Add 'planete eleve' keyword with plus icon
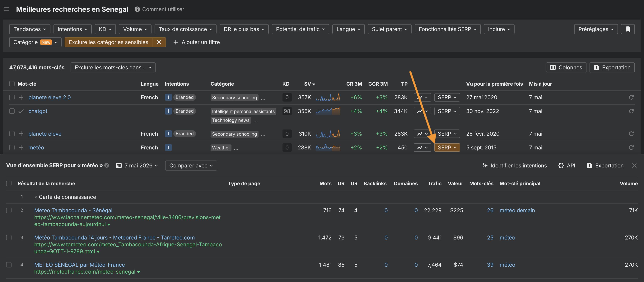 click(x=21, y=134)
